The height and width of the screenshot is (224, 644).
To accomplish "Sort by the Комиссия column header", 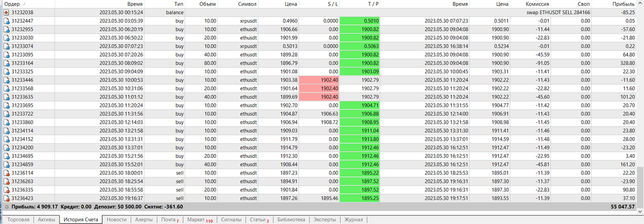I will [531, 4].
